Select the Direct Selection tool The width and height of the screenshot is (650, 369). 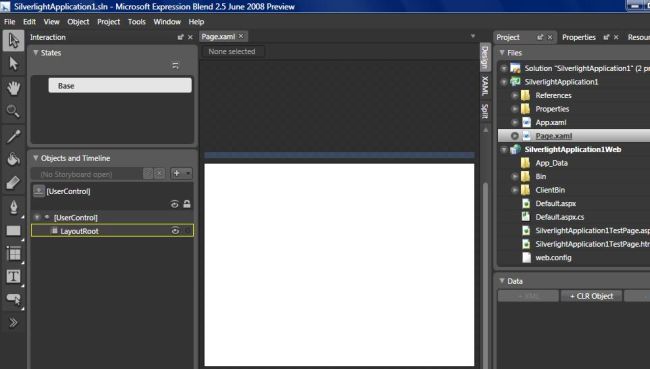pyautogui.click(x=13, y=64)
